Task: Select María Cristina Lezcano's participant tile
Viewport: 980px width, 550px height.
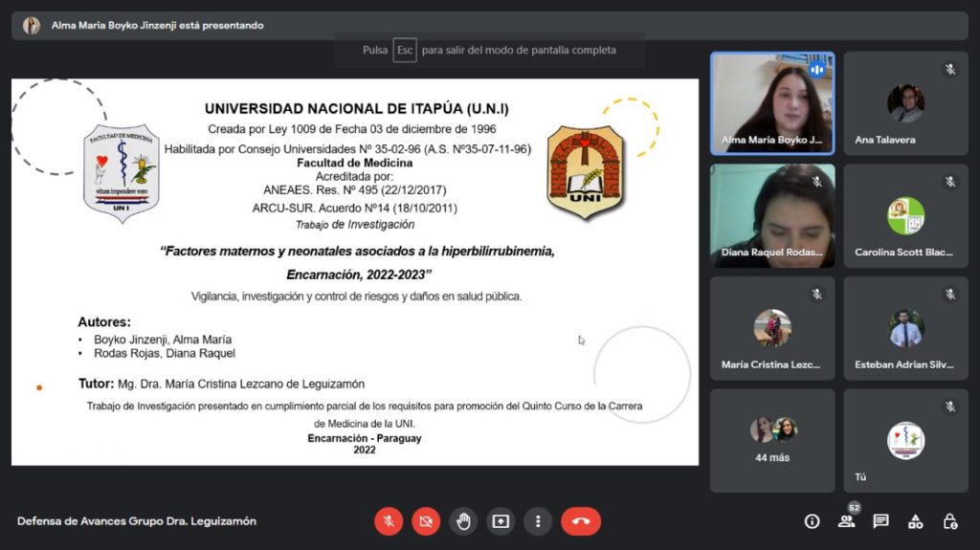Action: point(772,327)
